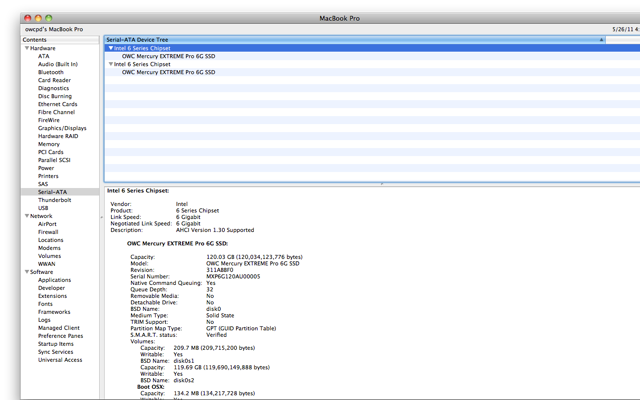Open Thunderbolt in the sidebar
This screenshot has height=400, width=640.
56,200
